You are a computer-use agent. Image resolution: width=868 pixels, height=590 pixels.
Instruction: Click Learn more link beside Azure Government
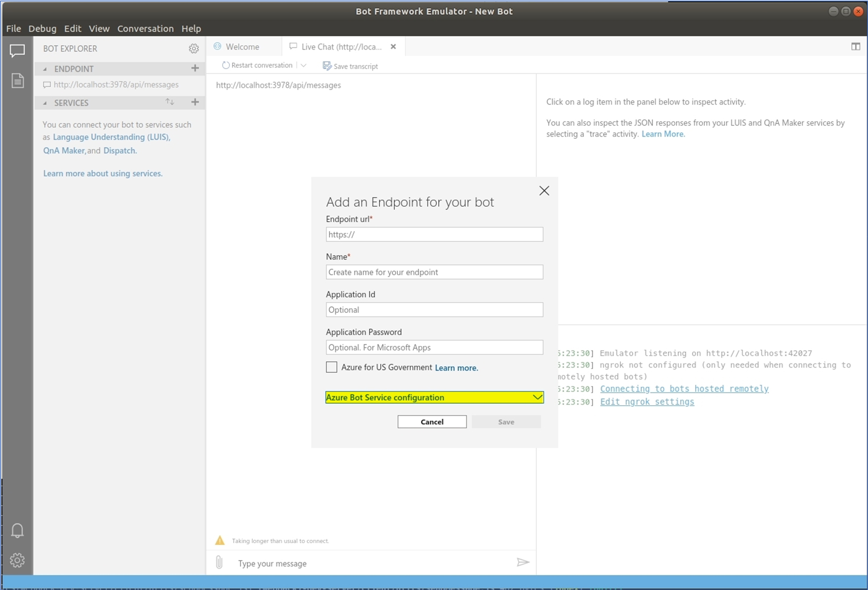point(456,368)
